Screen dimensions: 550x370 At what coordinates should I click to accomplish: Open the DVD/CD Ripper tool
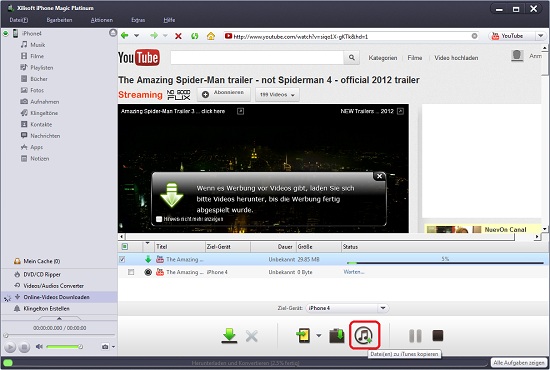point(42,275)
